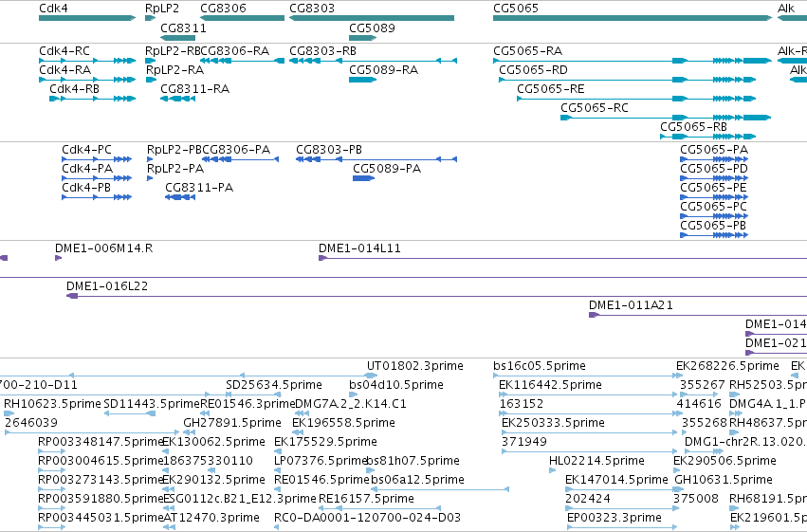The image size is (807, 532).
Task: Click the CG8311 gene label
Action: (183, 28)
